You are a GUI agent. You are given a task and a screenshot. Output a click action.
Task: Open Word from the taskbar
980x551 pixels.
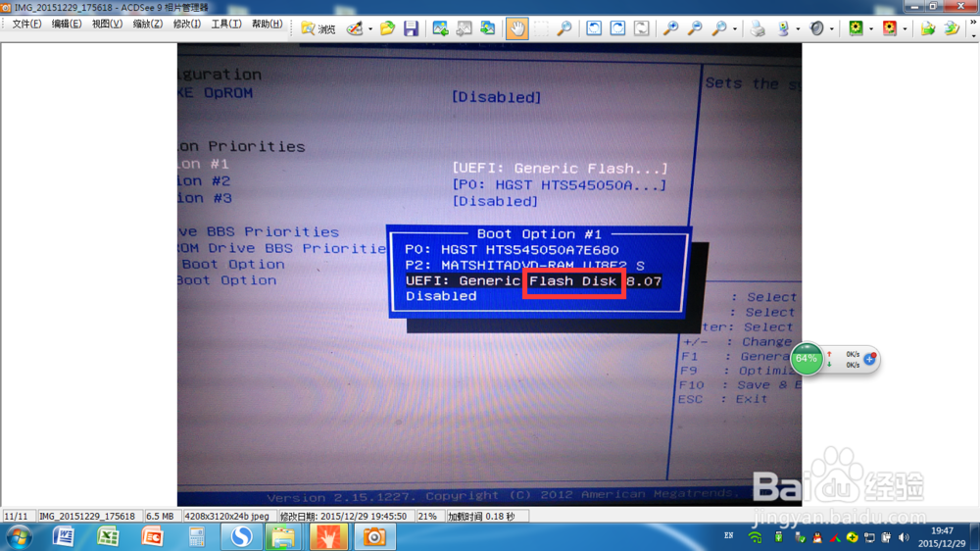coord(64,537)
